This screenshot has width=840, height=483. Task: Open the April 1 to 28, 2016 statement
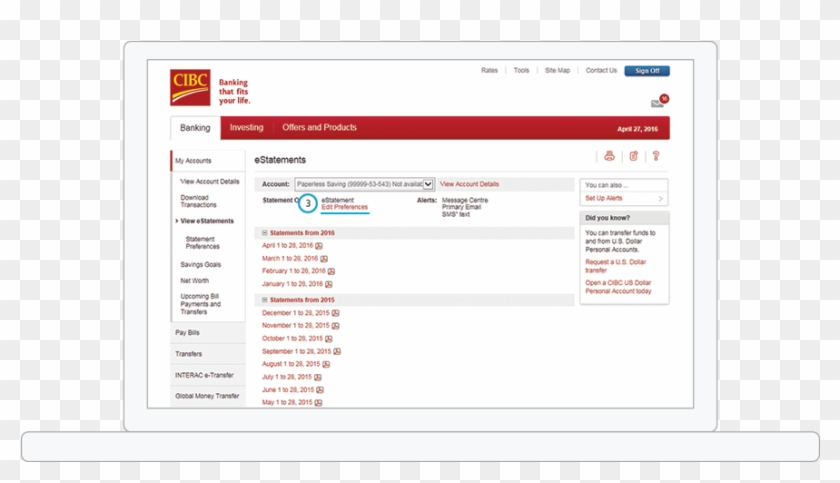[287, 246]
